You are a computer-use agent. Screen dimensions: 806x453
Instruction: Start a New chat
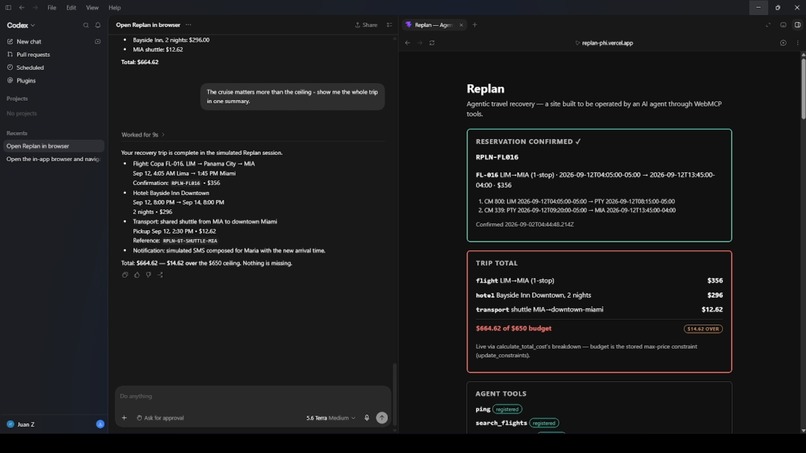(x=29, y=42)
